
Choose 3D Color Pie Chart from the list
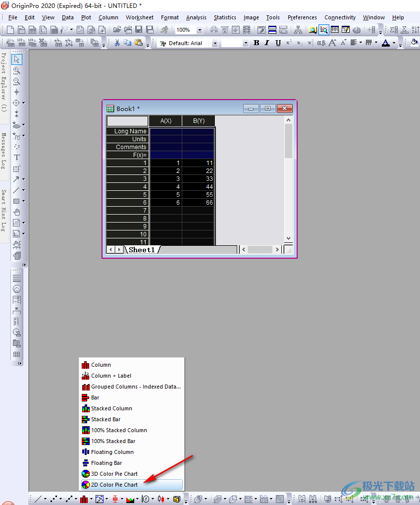132,474
